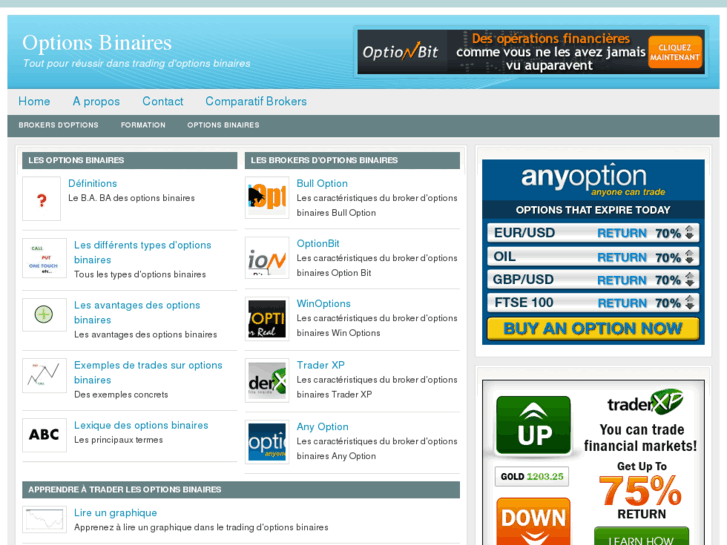The image size is (727, 545).
Task: Click the Buy An Option Now button
Action: pyautogui.click(x=593, y=328)
